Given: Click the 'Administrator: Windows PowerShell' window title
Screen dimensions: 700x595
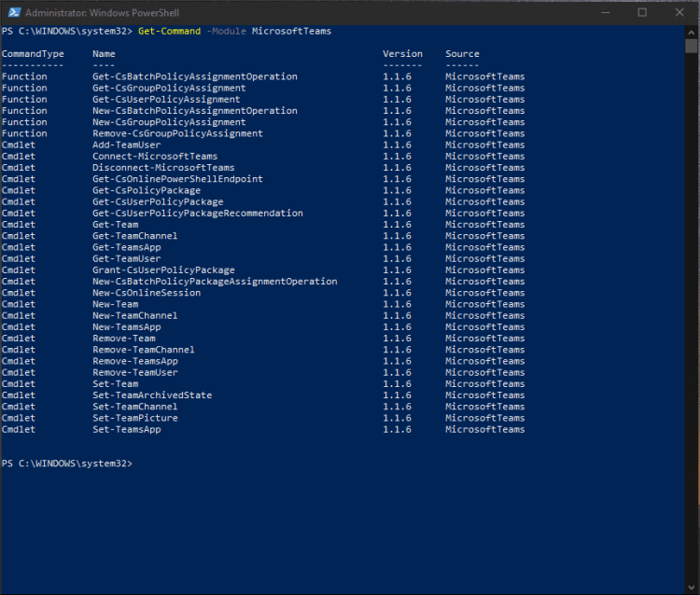Looking at the screenshot, I should (x=103, y=13).
